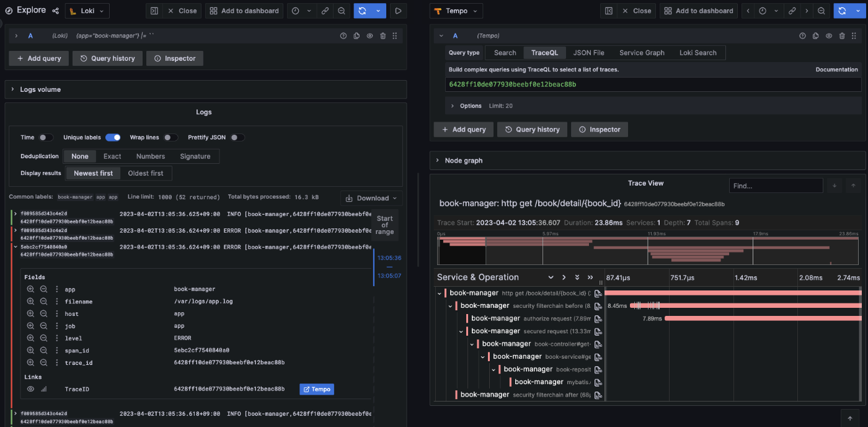Open the Loki refresh interval dropdown arrow

(x=378, y=11)
